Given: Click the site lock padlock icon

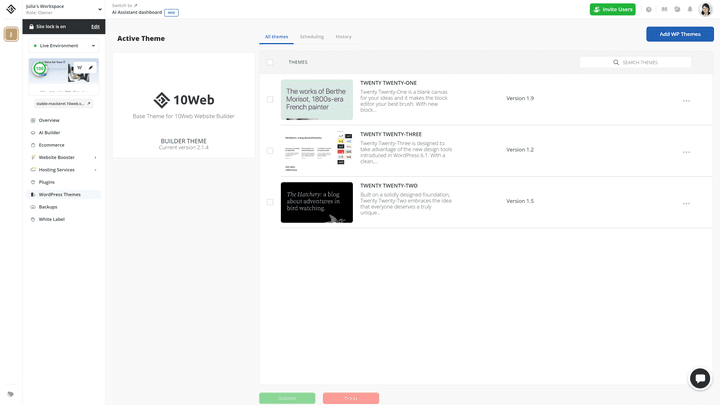Looking at the screenshot, I should pyautogui.click(x=31, y=27).
